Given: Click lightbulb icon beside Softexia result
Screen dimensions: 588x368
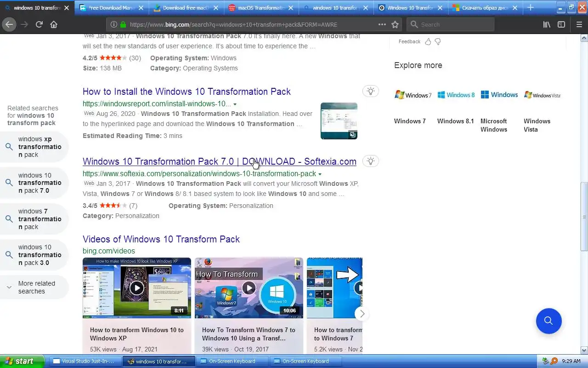Looking at the screenshot, I should tap(371, 161).
